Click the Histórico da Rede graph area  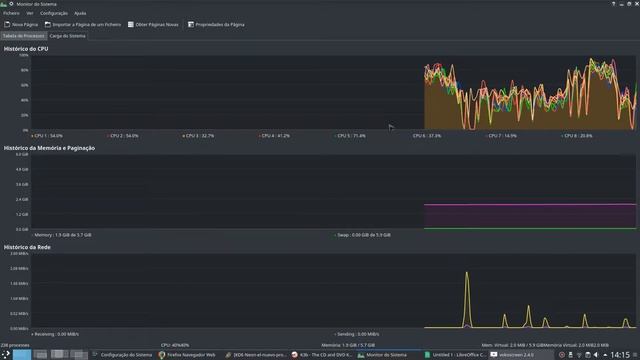(333, 291)
